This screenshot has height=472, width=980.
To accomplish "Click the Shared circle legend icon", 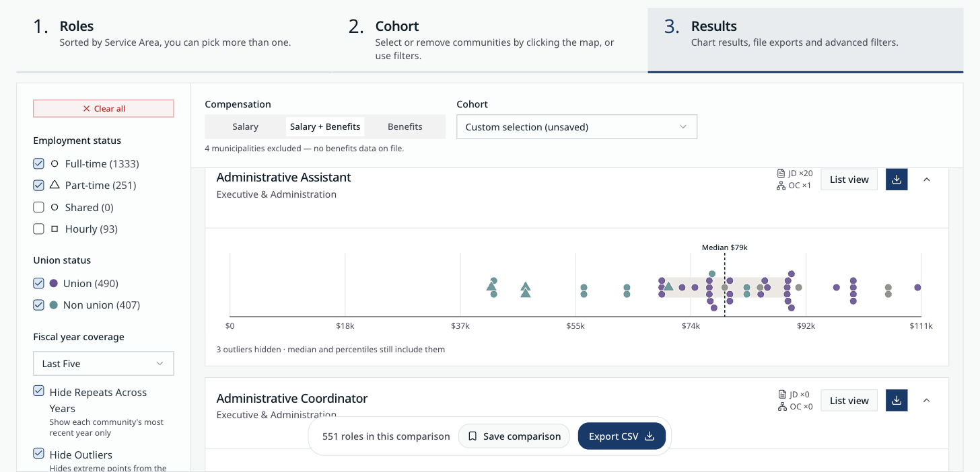I will tap(55, 207).
